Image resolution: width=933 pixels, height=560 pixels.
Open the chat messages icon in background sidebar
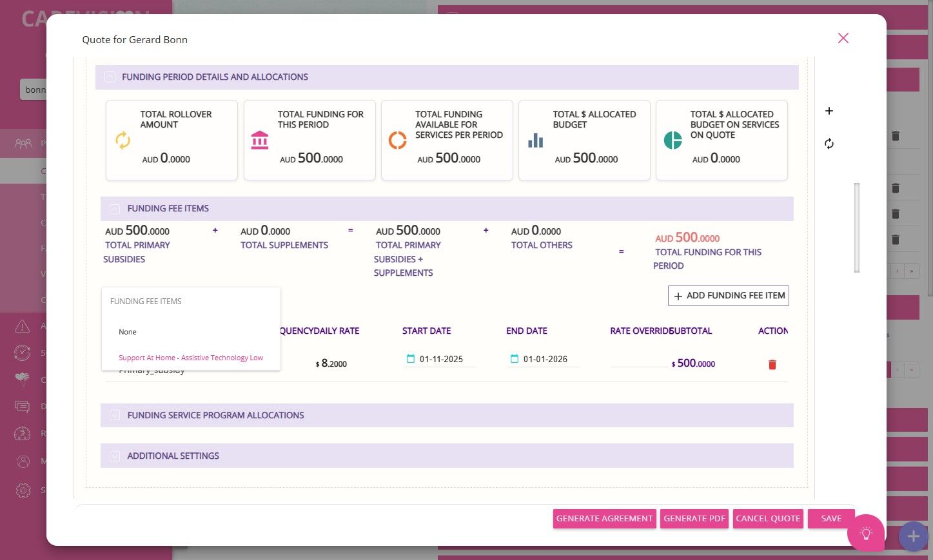(23, 407)
